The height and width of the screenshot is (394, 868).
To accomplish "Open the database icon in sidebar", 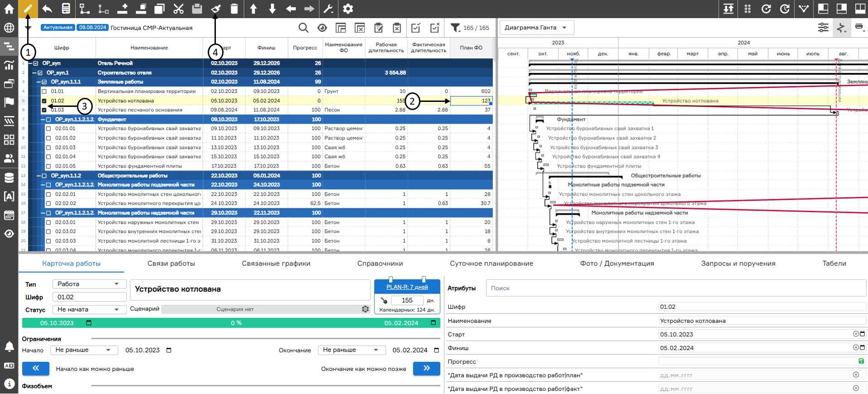I will pos(9,178).
